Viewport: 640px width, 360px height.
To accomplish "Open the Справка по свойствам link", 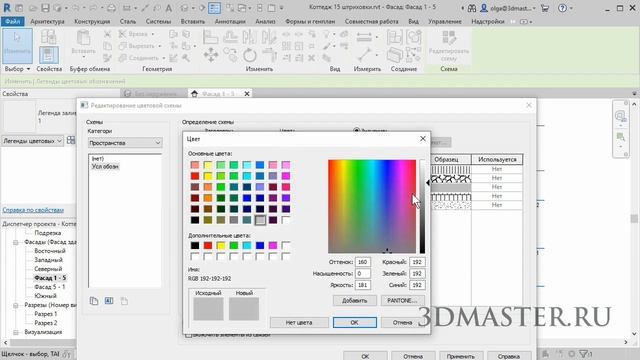I will coord(33,210).
